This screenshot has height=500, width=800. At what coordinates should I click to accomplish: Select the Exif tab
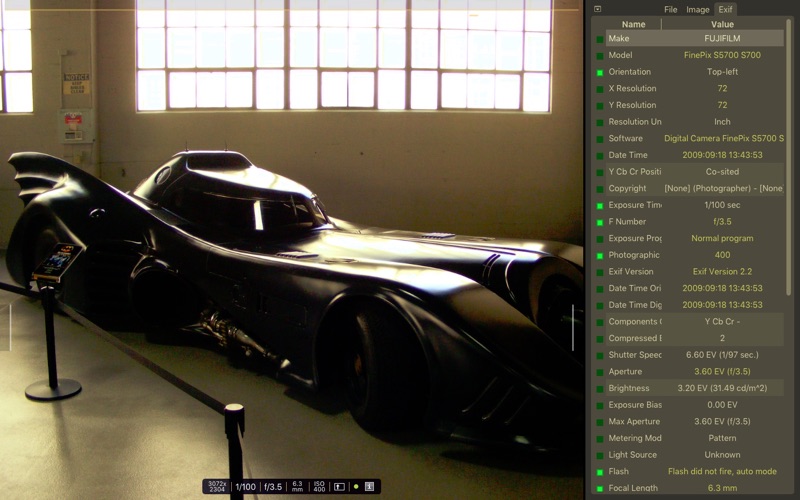pyautogui.click(x=725, y=9)
